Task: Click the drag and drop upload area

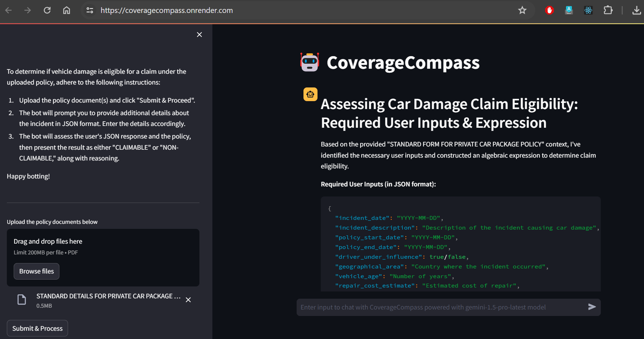Action: click(103, 258)
